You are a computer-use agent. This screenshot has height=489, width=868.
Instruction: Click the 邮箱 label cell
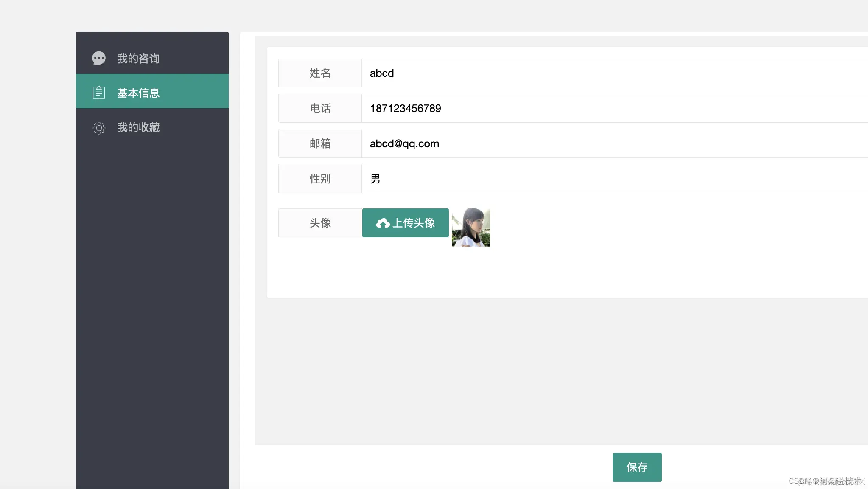tap(320, 143)
